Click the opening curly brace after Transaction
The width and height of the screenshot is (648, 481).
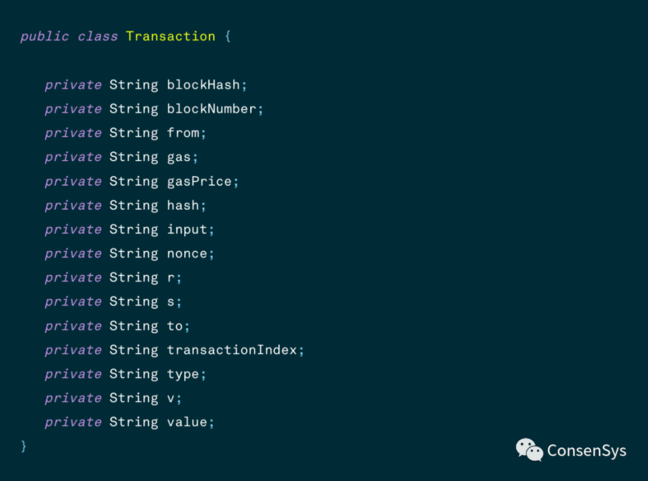click(228, 36)
